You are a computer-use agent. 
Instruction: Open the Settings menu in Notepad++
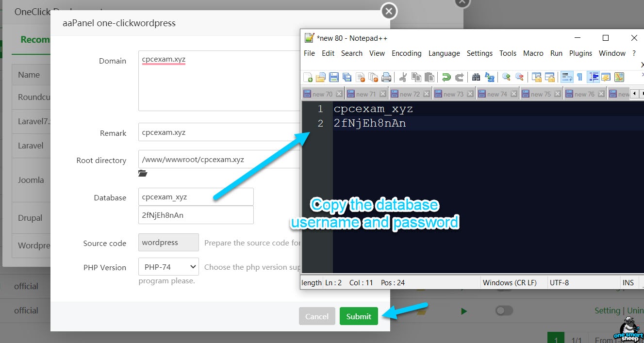[479, 53]
